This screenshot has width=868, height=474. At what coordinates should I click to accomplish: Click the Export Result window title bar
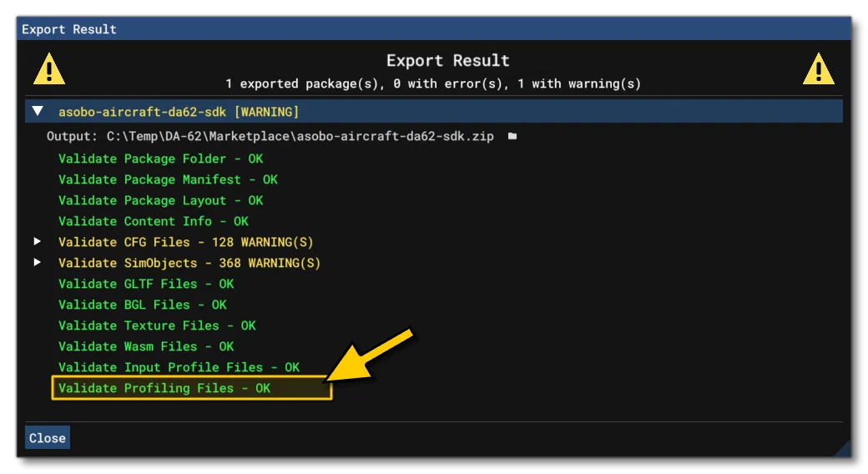point(433,29)
